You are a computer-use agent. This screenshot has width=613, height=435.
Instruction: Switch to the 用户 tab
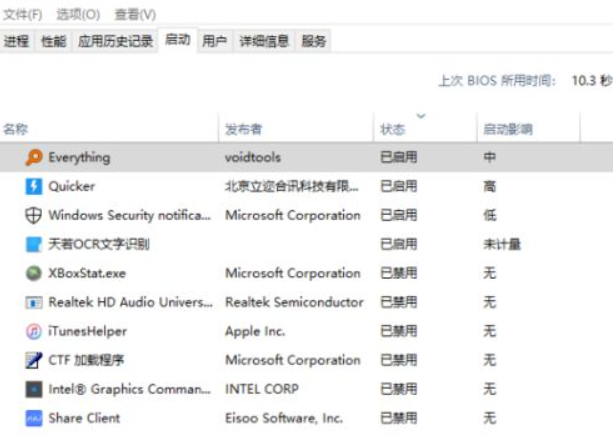click(x=215, y=41)
